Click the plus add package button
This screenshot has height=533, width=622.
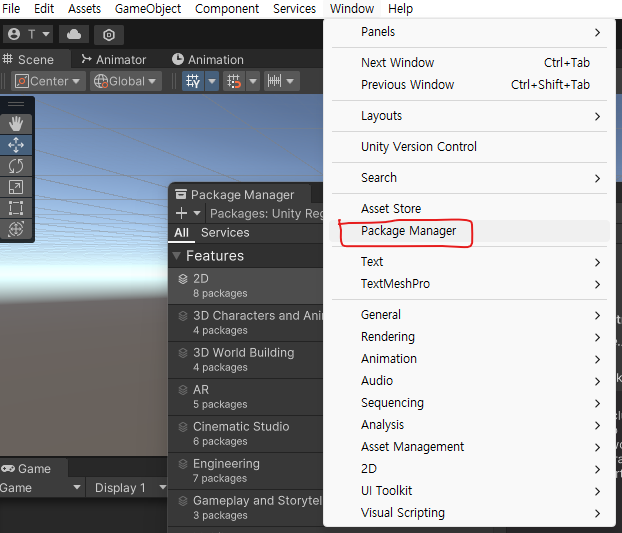181,213
